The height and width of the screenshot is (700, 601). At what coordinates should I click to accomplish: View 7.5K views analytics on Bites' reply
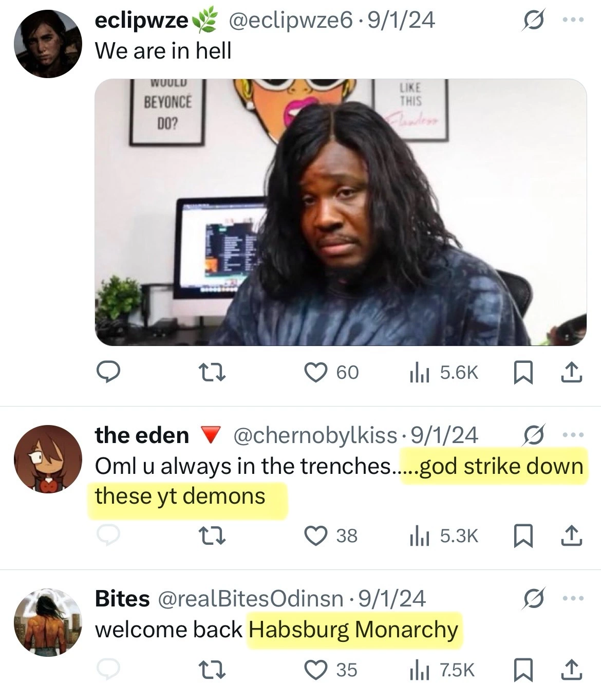click(x=442, y=670)
